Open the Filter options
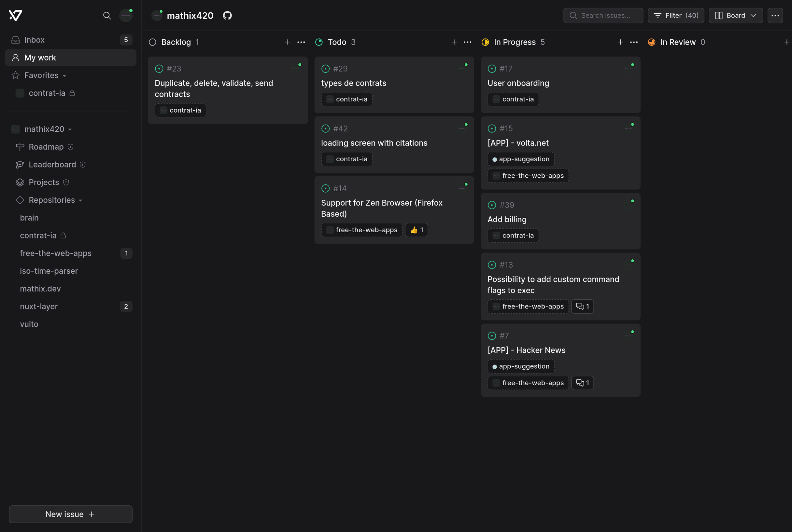The width and height of the screenshot is (792, 532). coord(675,15)
